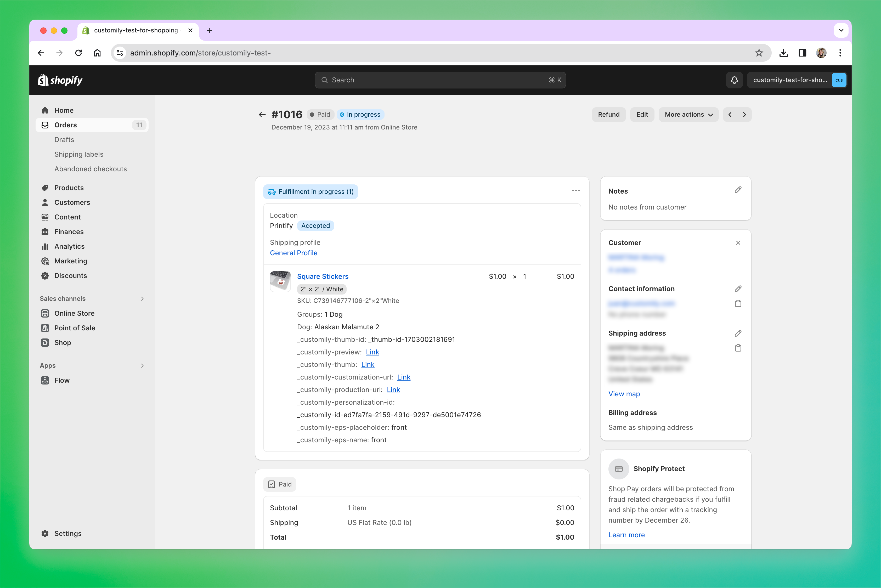
Task: Open the fulfillment card overflow menu
Action: point(576,190)
